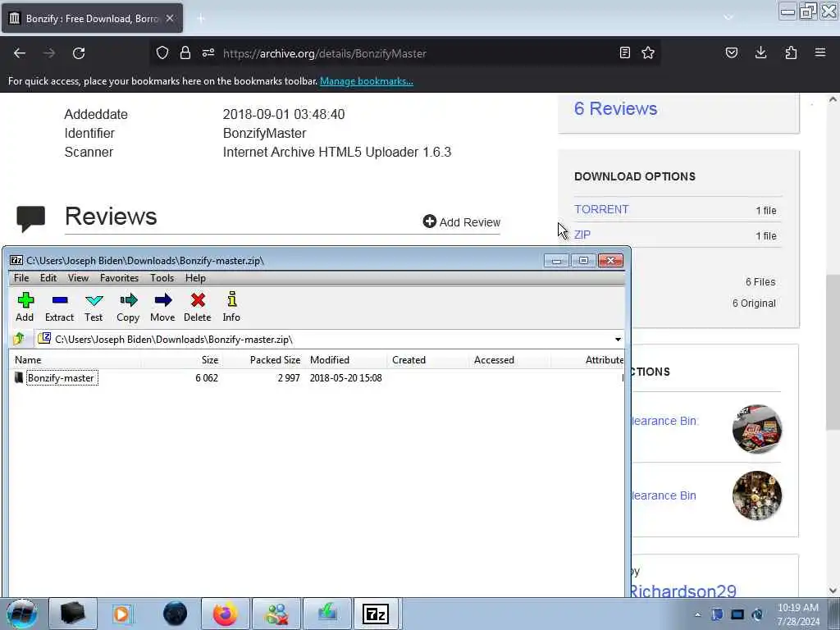
Task: Click the 6 Reviews link
Action: click(x=615, y=109)
